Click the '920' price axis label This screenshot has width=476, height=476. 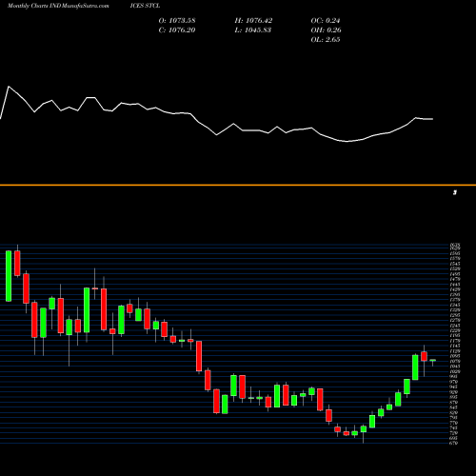tap(454, 392)
